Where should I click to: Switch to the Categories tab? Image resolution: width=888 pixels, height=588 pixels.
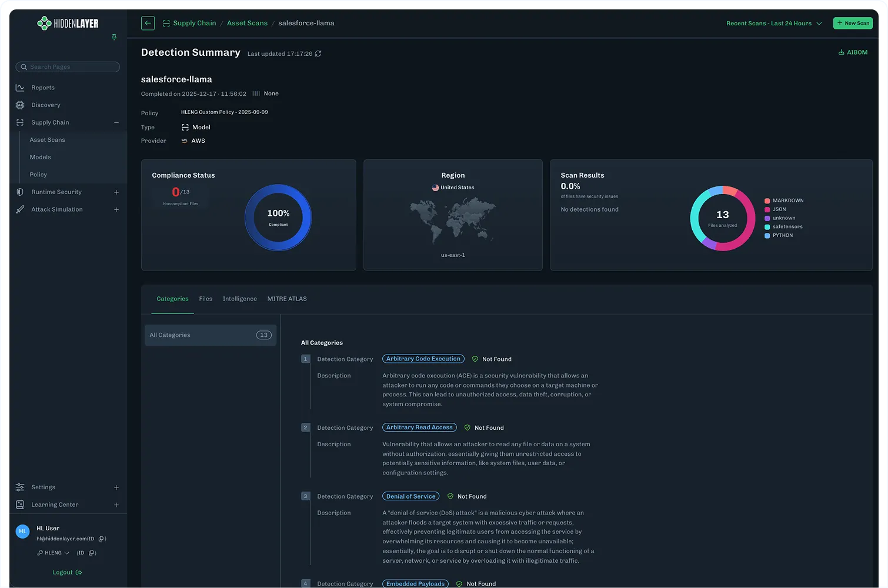(172, 299)
